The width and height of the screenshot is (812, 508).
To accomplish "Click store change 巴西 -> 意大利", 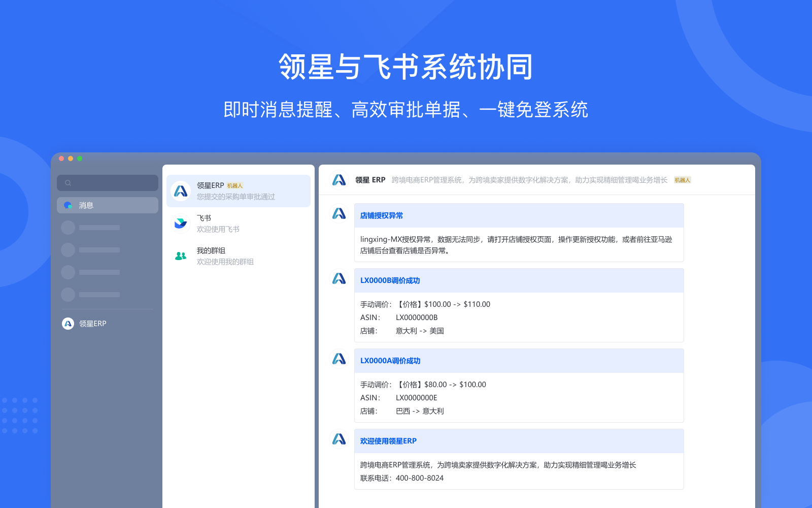I will coord(420,411).
